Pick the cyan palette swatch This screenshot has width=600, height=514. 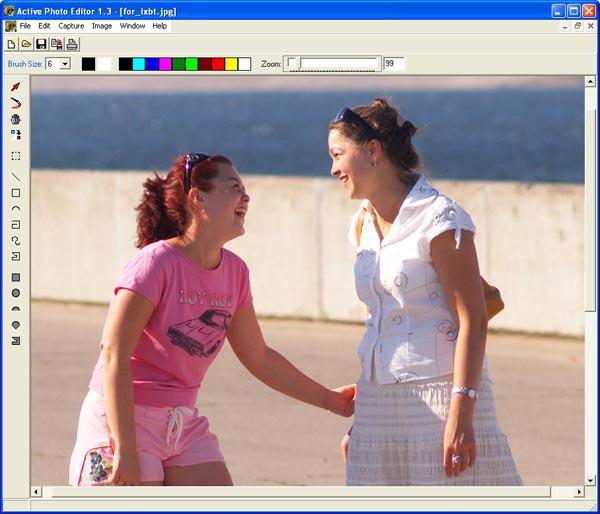click(139, 64)
